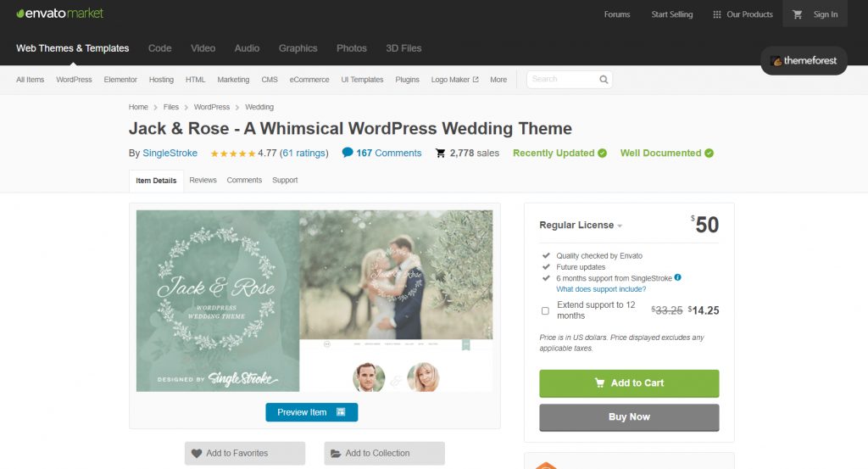This screenshot has width=868, height=469.
Task: Switch to the Reviews tab
Action: click(x=203, y=180)
